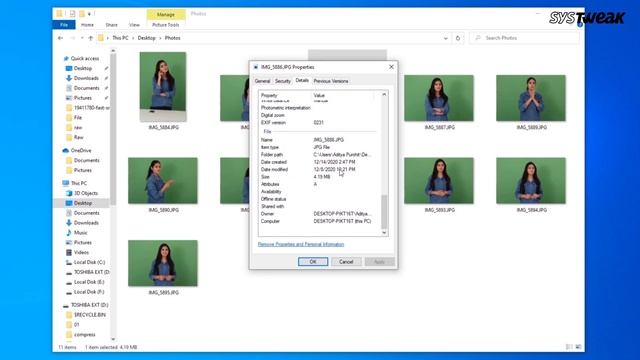
Task: Open Videos folder under This PC
Action: tap(81, 252)
